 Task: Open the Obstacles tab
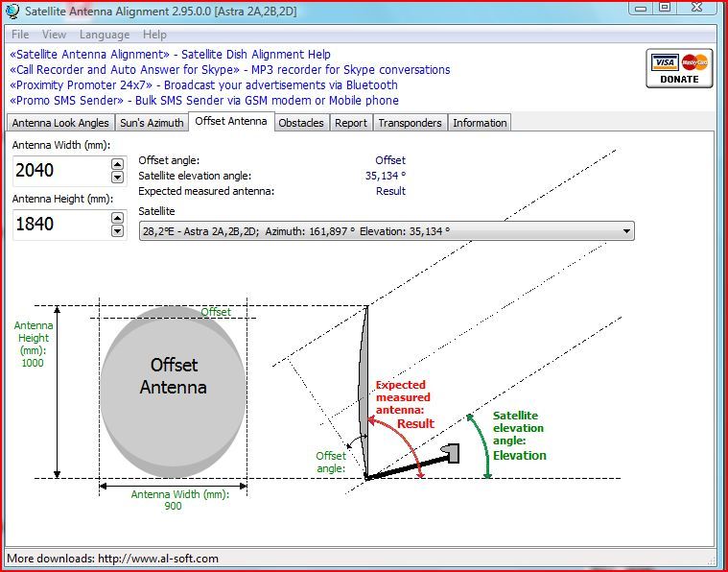click(301, 123)
